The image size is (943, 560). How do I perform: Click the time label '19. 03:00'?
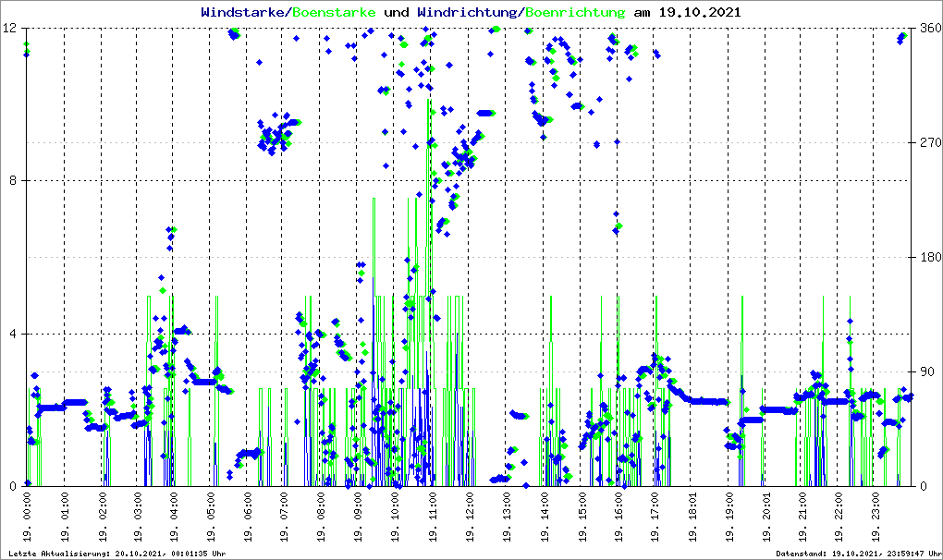pyautogui.click(x=137, y=517)
